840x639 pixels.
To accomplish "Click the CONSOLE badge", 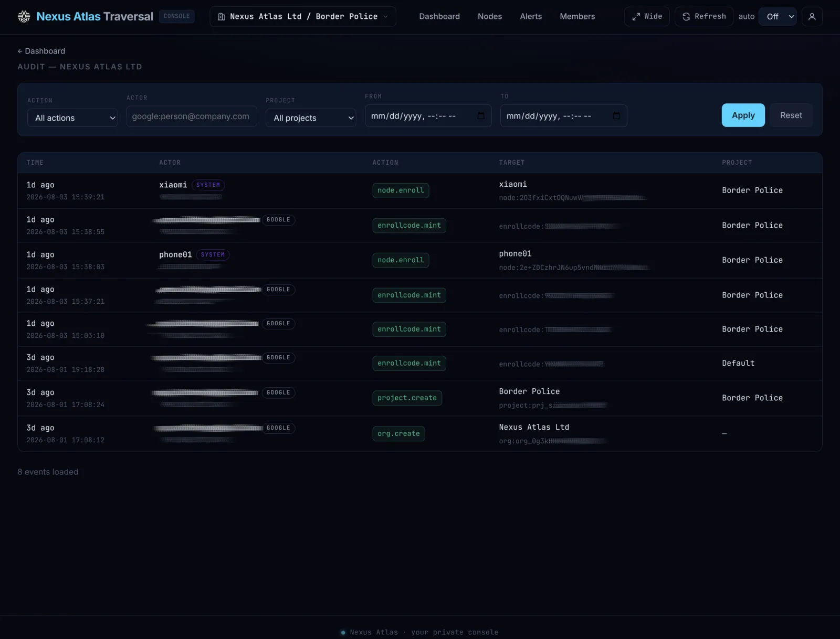I will point(176,17).
